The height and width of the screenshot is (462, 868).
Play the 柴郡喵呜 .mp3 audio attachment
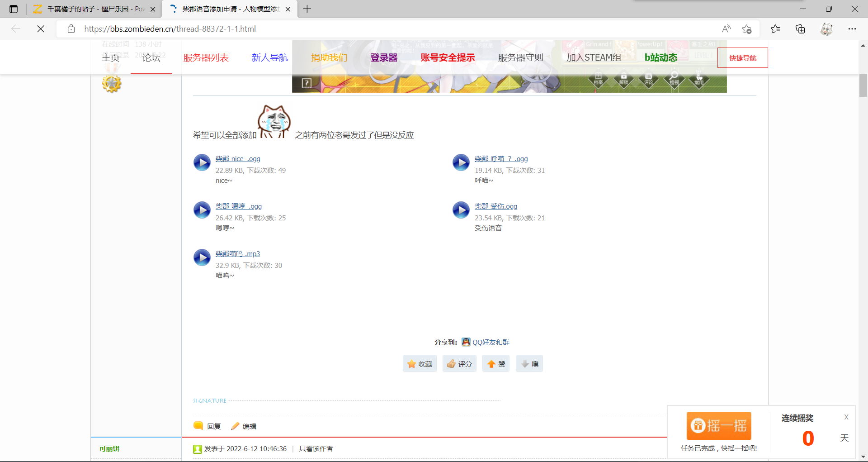tap(202, 257)
